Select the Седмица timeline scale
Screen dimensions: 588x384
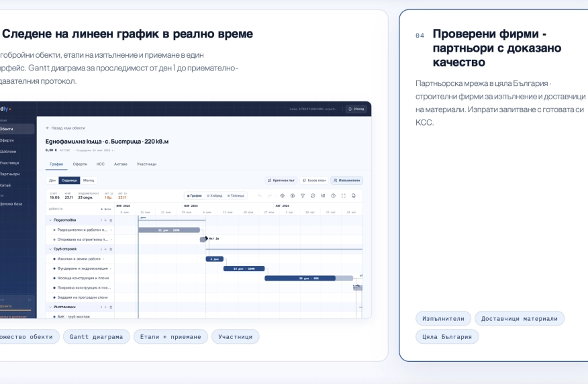point(69,181)
